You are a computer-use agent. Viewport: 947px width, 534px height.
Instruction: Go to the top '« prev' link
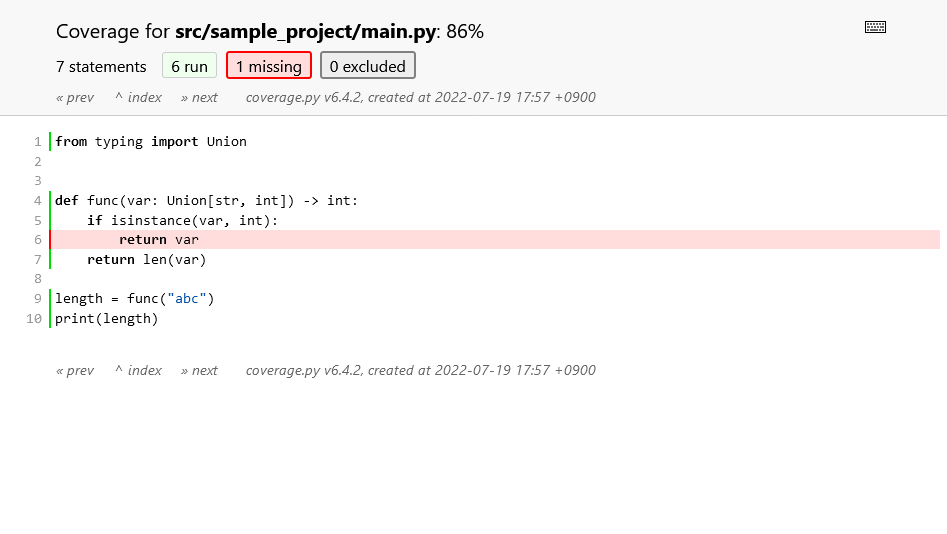tap(75, 97)
